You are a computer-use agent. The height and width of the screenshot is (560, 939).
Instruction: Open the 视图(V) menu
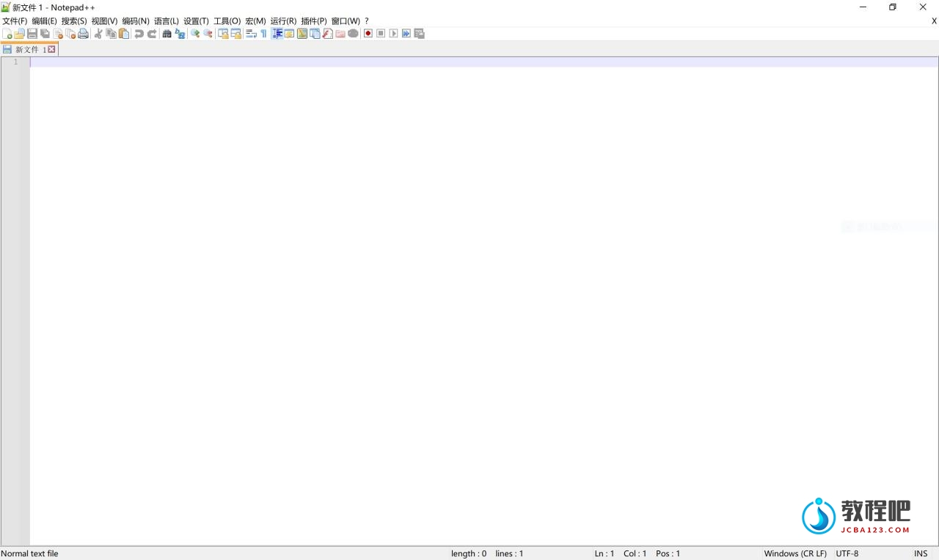coord(104,21)
